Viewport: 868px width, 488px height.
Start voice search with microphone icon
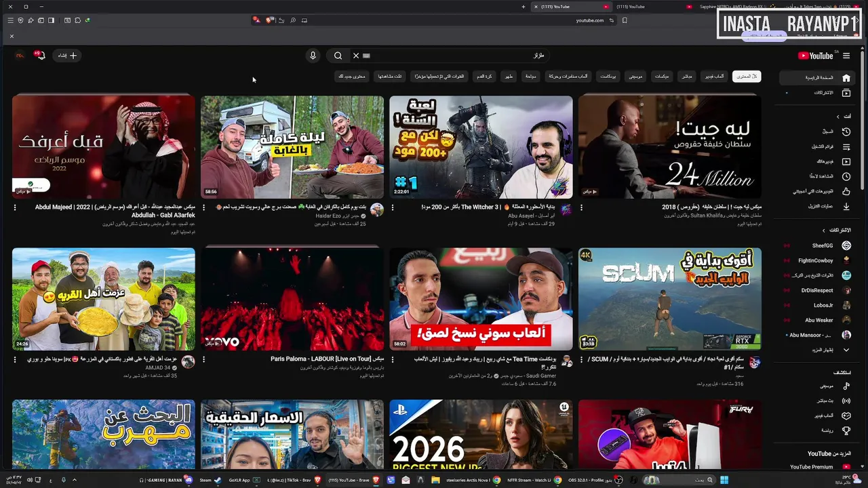[x=313, y=56]
